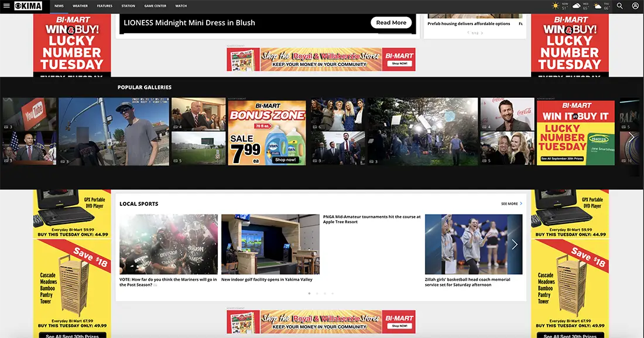Open the Watch menu item
Image resolution: width=644 pixels, height=338 pixels.
pyautogui.click(x=181, y=6)
